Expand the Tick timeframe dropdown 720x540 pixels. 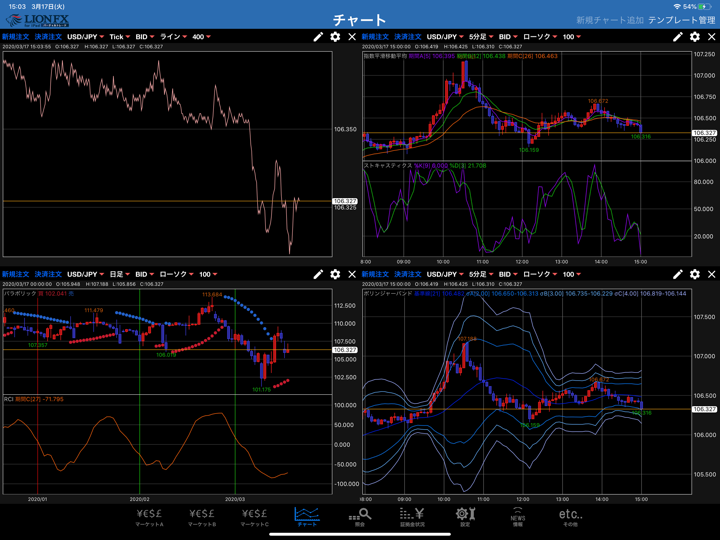[120, 37]
